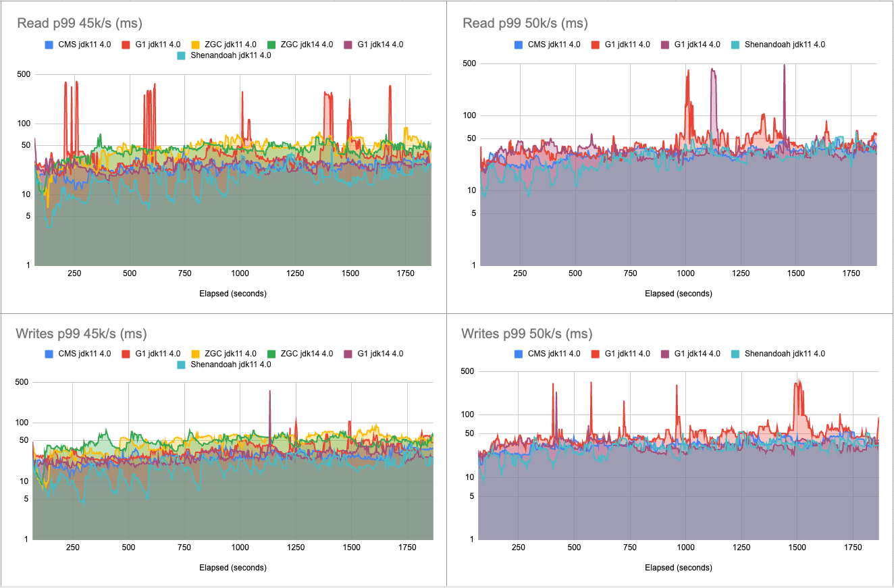
Task: Click 'ZGC jdk14 4.0' label in Read 45k/s legend
Action: (308, 45)
